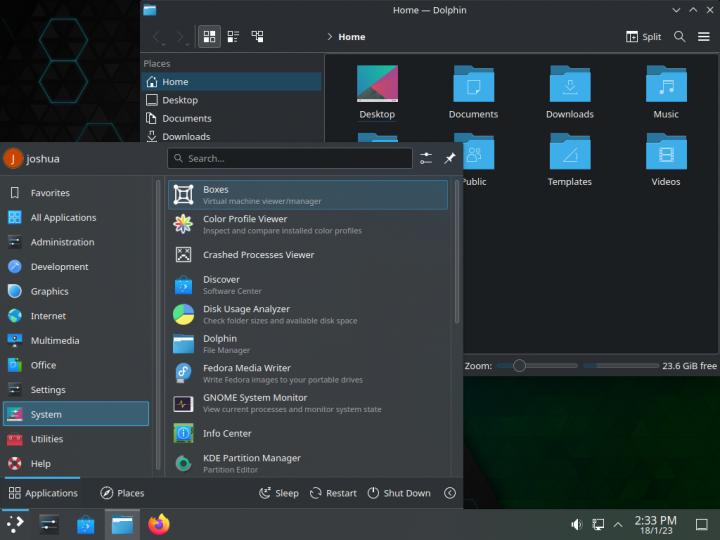Show hidden system tray icons
Image resolution: width=720 pixels, height=540 pixels.
pyautogui.click(x=618, y=524)
